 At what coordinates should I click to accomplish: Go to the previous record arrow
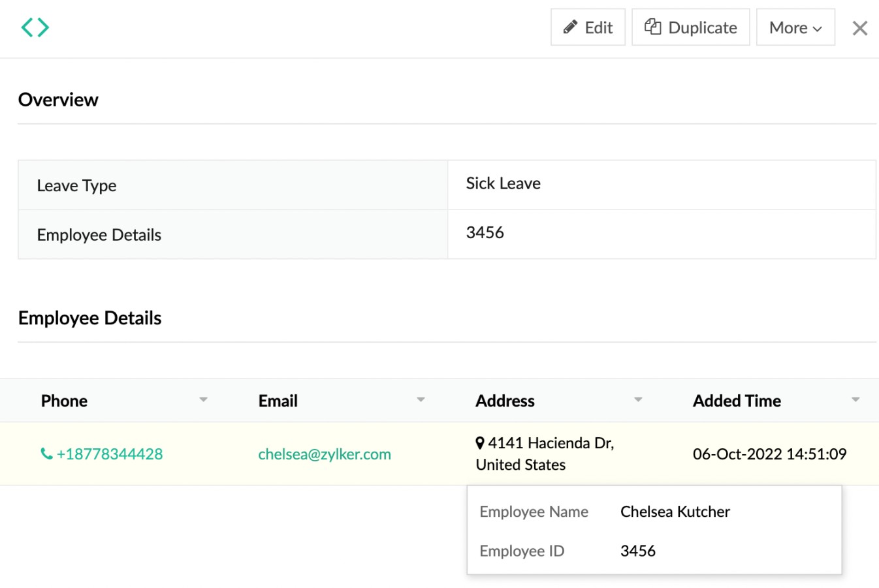(27, 27)
